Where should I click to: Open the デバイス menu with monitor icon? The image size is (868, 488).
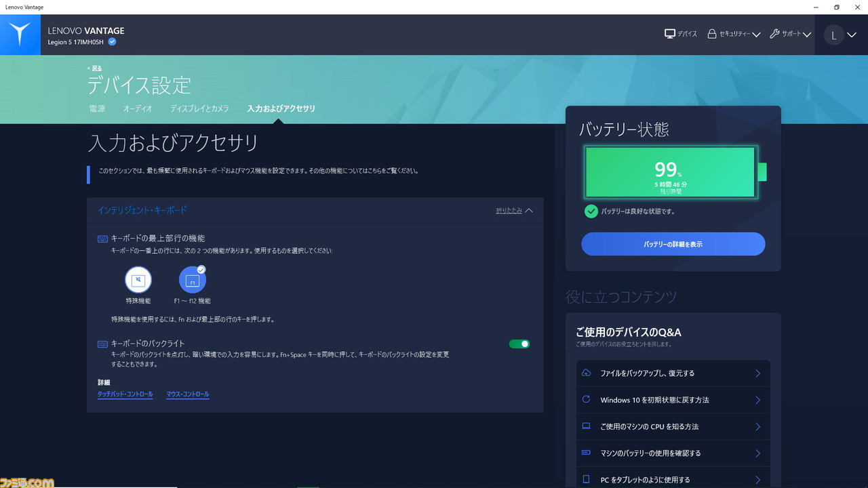coord(681,34)
